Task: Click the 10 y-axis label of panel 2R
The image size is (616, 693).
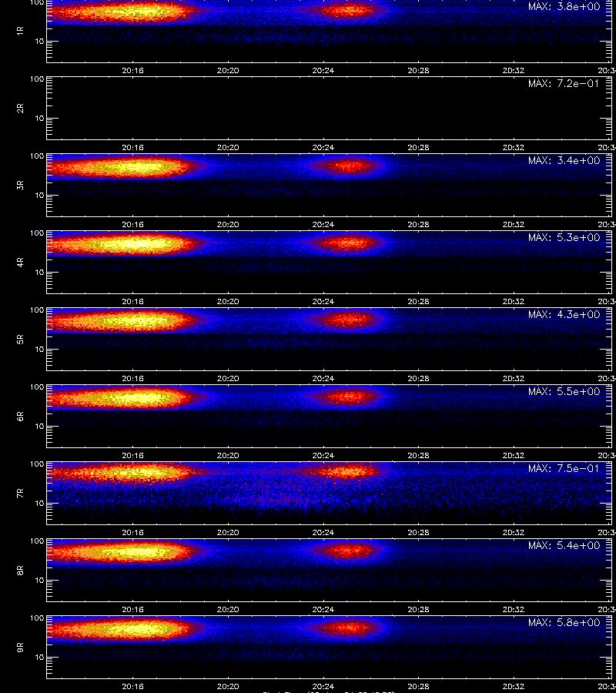Action: click(x=39, y=118)
